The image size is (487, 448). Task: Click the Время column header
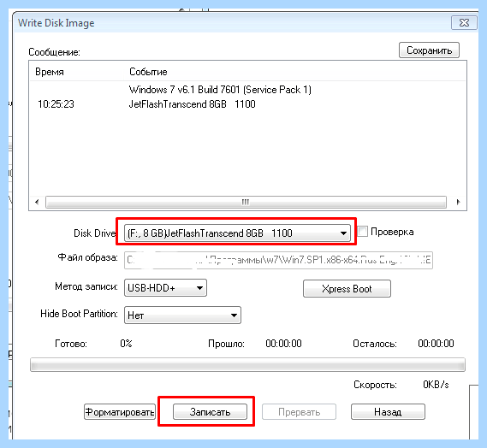(50, 72)
